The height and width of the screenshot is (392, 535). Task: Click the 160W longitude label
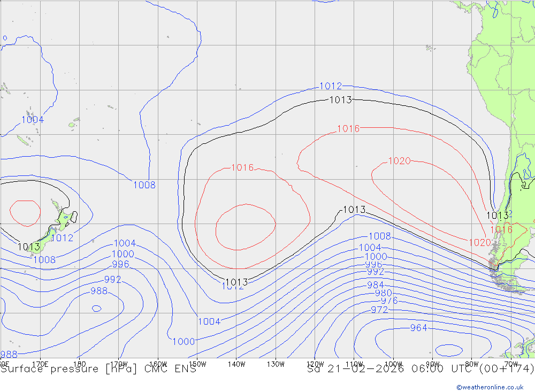coord(158,364)
